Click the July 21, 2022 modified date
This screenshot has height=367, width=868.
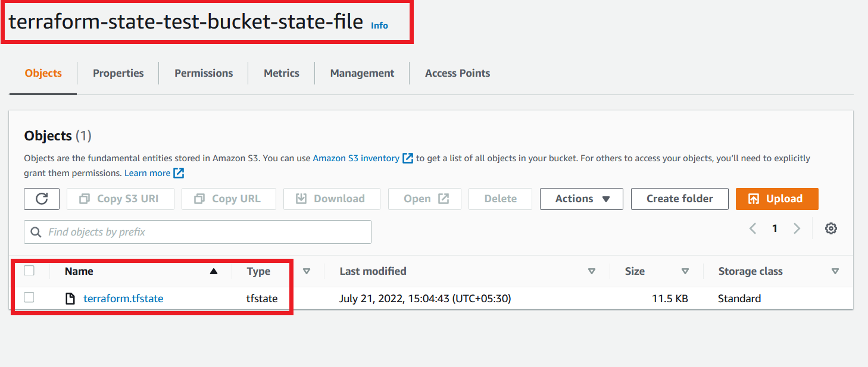click(425, 299)
